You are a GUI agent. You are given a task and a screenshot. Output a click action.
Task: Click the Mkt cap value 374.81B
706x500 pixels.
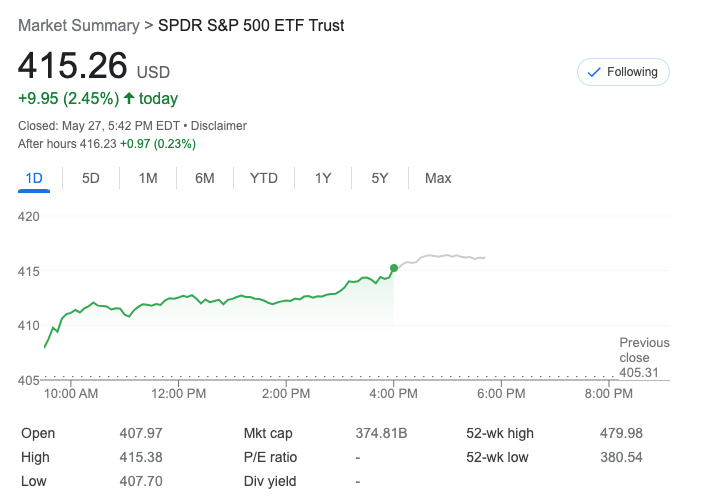[382, 433]
